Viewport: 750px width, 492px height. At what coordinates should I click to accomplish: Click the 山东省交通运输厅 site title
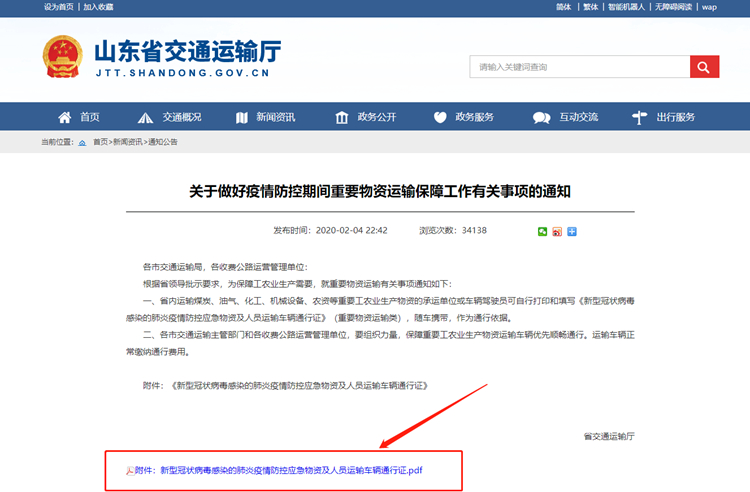click(x=188, y=51)
